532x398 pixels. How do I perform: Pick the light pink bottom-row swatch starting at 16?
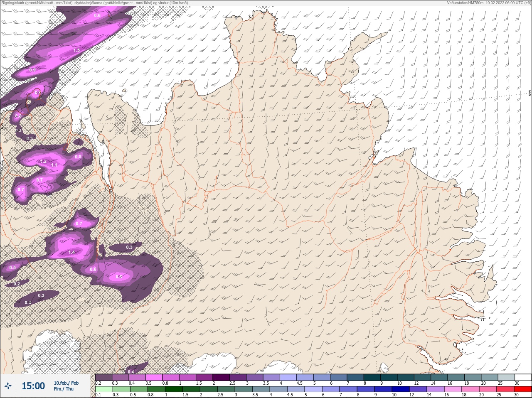[x=453, y=389]
